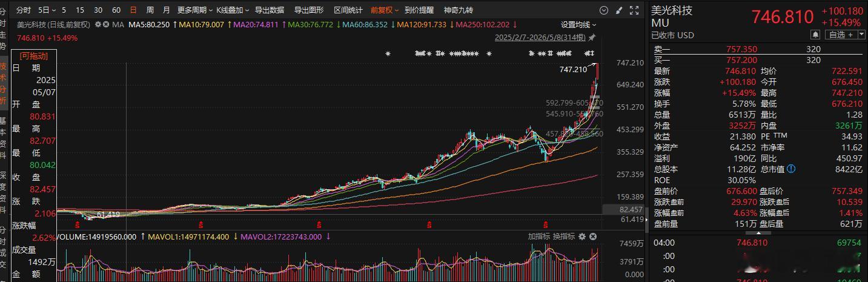
Task: Open K线叠加 dropdown
Action: [232, 10]
